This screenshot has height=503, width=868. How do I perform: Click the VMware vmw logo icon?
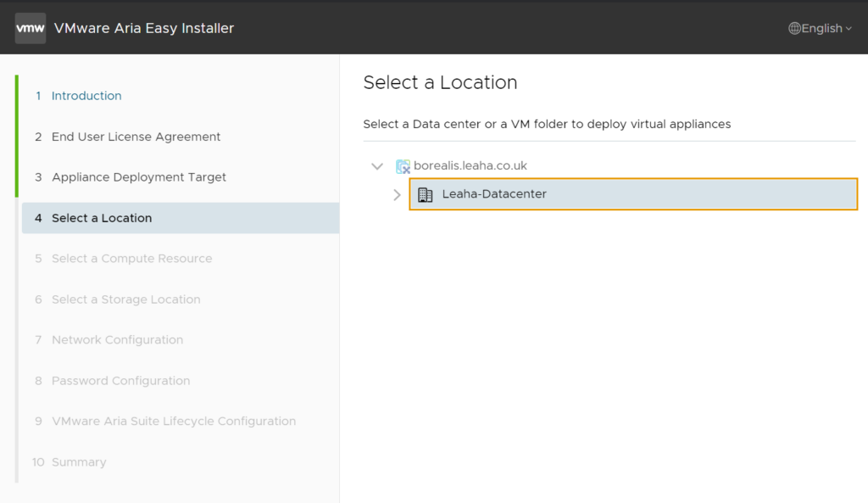tap(31, 28)
